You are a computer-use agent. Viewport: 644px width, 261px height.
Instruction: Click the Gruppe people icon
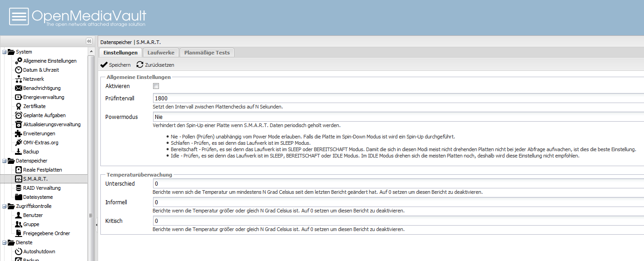pyautogui.click(x=19, y=224)
